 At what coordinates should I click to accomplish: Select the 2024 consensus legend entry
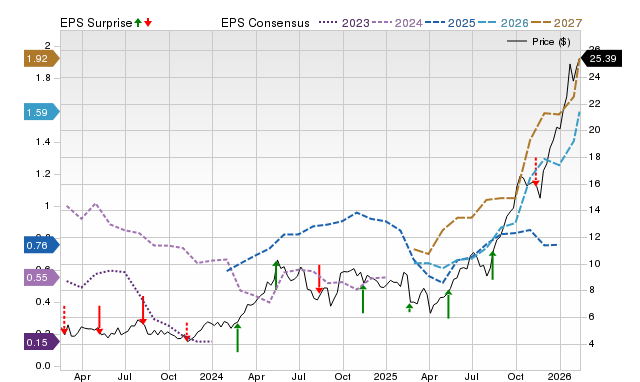point(397,23)
